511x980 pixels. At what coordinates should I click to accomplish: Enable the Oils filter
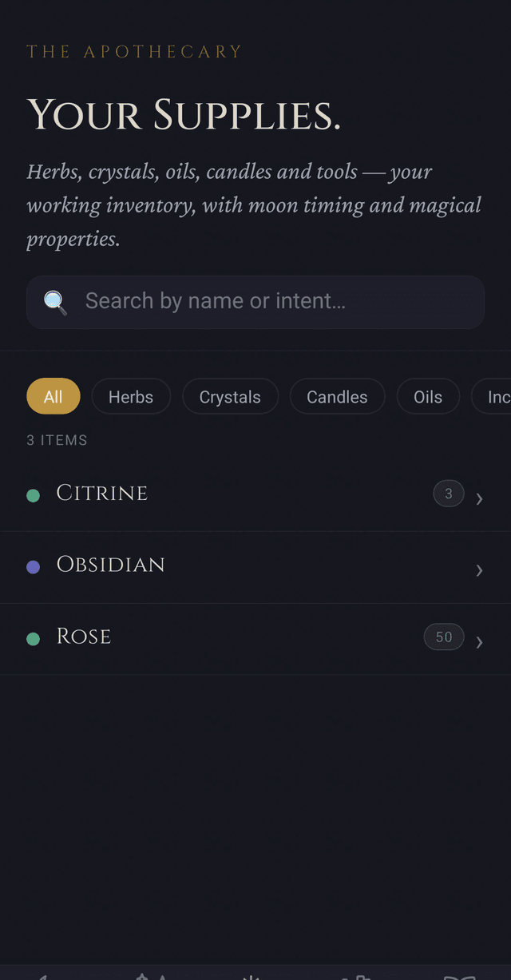pos(428,396)
